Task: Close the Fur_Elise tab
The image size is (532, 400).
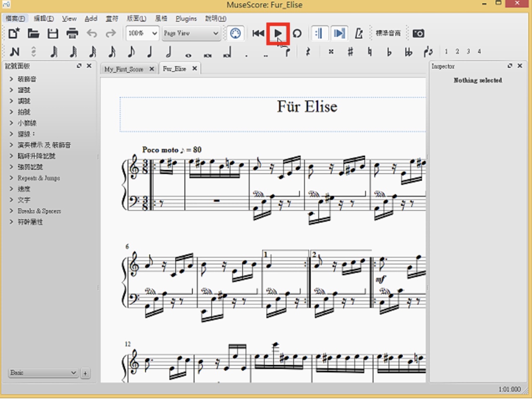Action: [194, 68]
